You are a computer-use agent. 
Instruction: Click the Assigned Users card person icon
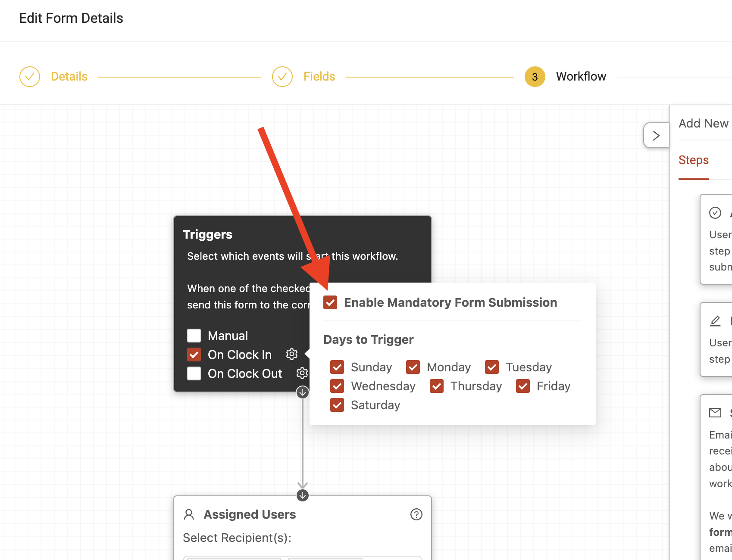pos(189,514)
